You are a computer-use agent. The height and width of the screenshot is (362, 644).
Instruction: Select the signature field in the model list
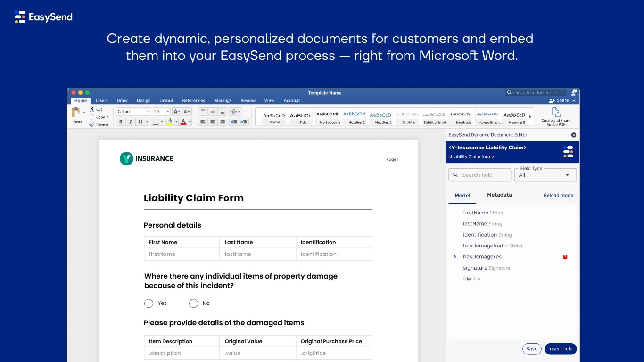pos(486,268)
